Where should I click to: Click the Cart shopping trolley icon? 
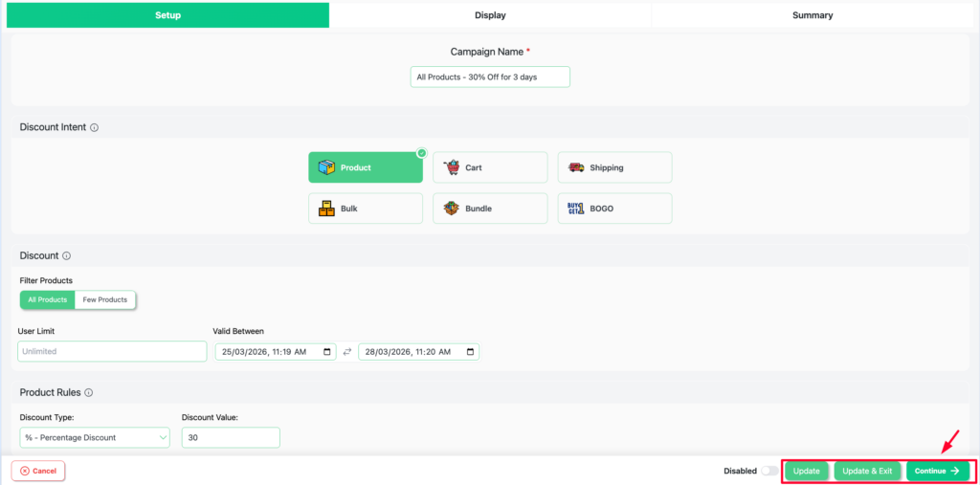pos(452,167)
